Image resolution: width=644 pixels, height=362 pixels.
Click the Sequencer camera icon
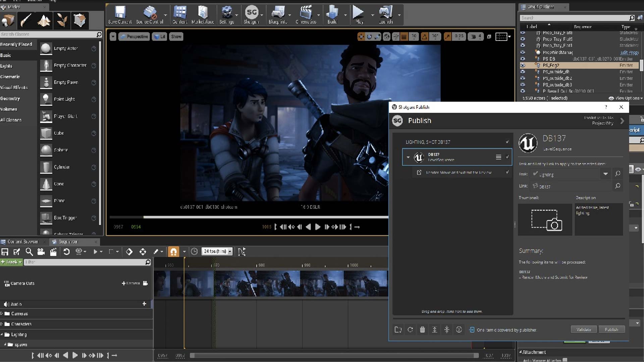(x=41, y=252)
